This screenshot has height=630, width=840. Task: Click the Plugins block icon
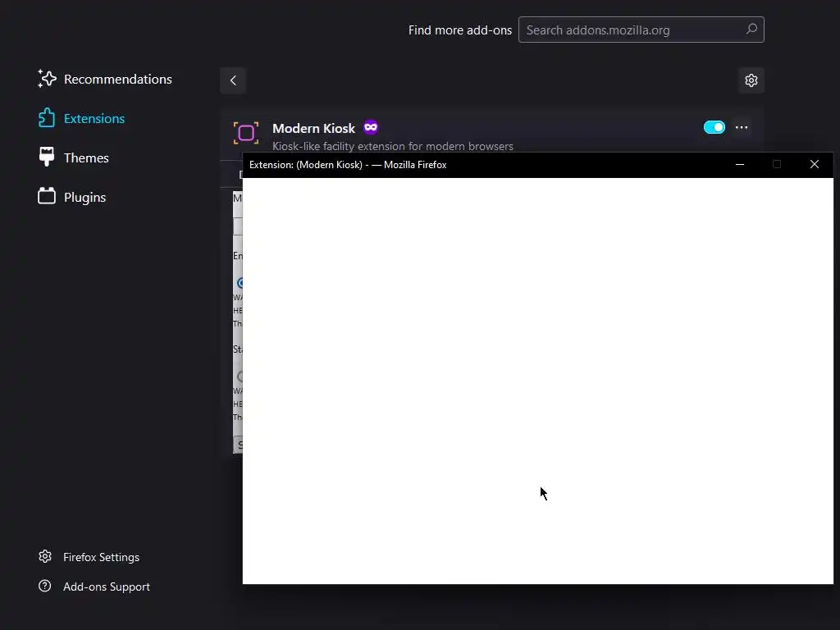point(47,196)
